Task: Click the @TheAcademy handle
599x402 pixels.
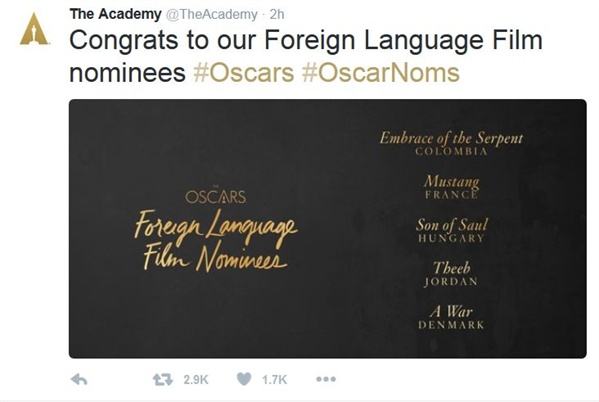Action: click(x=211, y=15)
